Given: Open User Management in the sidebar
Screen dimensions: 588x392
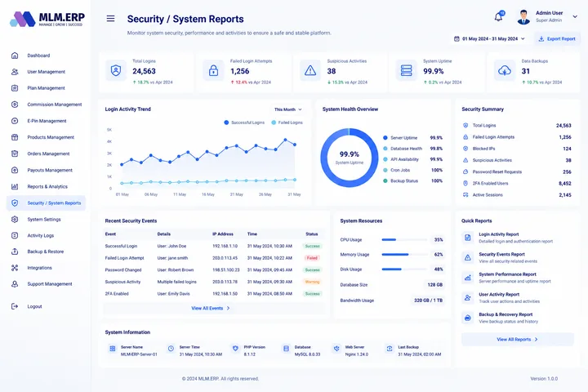Looking at the screenshot, I should pos(46,72).
